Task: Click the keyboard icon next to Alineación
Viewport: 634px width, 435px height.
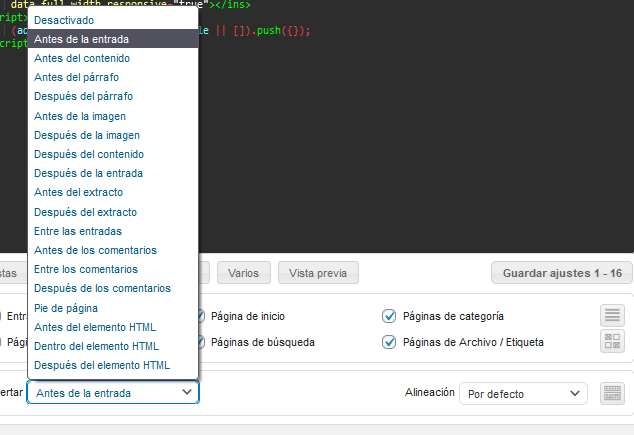Action: (x=612, y=393)
